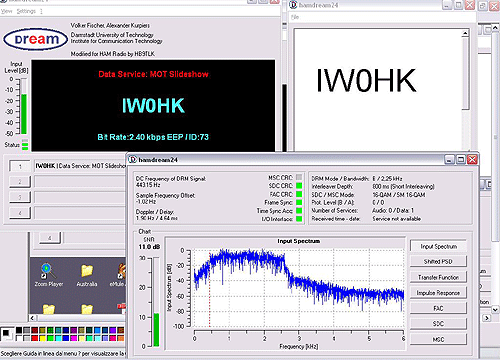Click the slideshow window title icon

[x=293, y=5]
